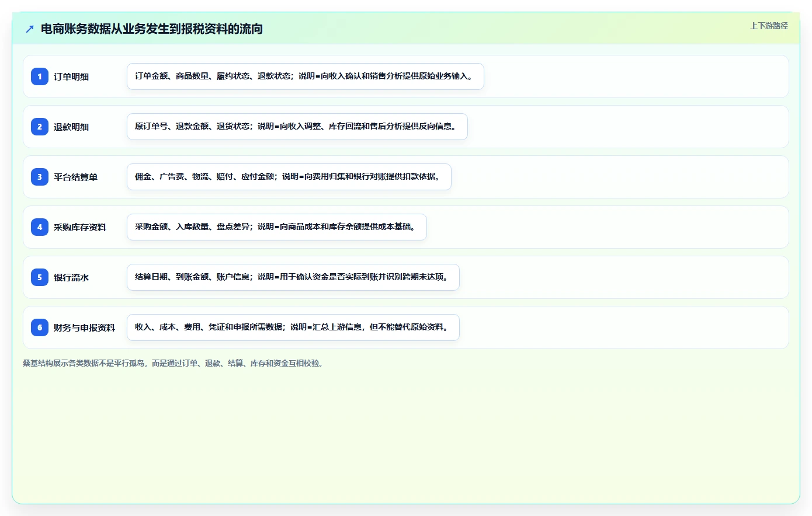Select the 平台结算单 row label

[x=75, y=177]
